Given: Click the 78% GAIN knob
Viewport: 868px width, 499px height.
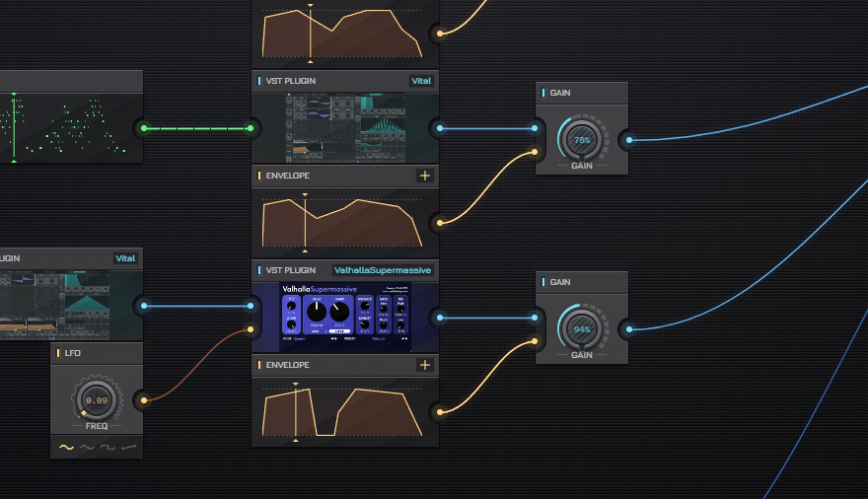Looking at the screenshot, I should pyautogui.click(x=582, y=140).
